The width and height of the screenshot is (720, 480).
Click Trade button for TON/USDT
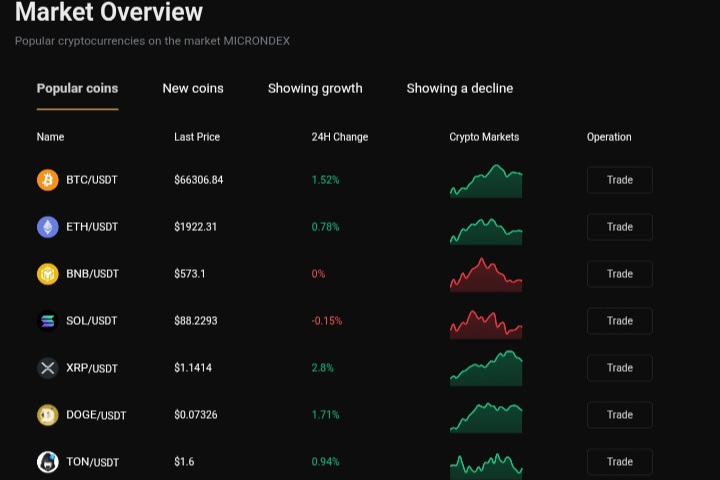point(619,462)
